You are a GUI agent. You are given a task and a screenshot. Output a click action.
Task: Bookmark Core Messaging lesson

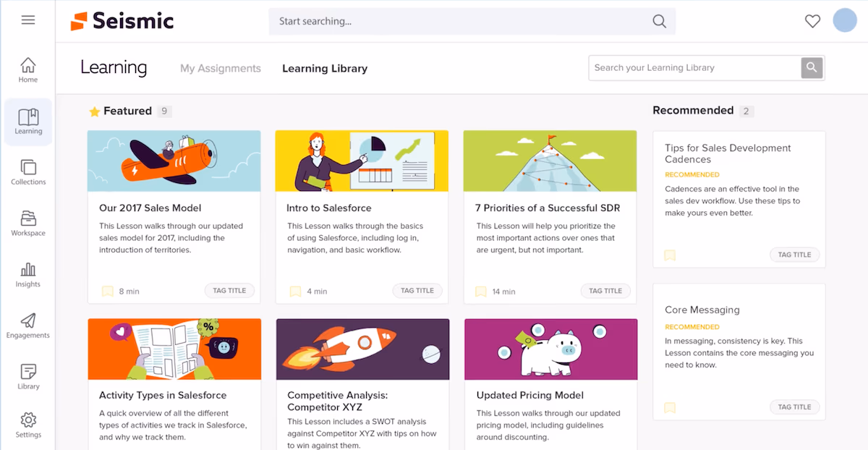tap(670, 408)
